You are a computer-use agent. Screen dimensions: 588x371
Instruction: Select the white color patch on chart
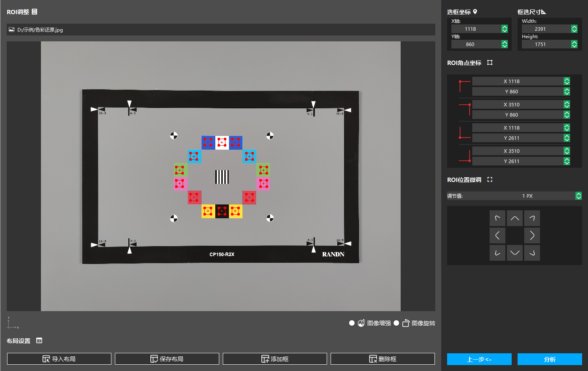[x=222, y=143]
